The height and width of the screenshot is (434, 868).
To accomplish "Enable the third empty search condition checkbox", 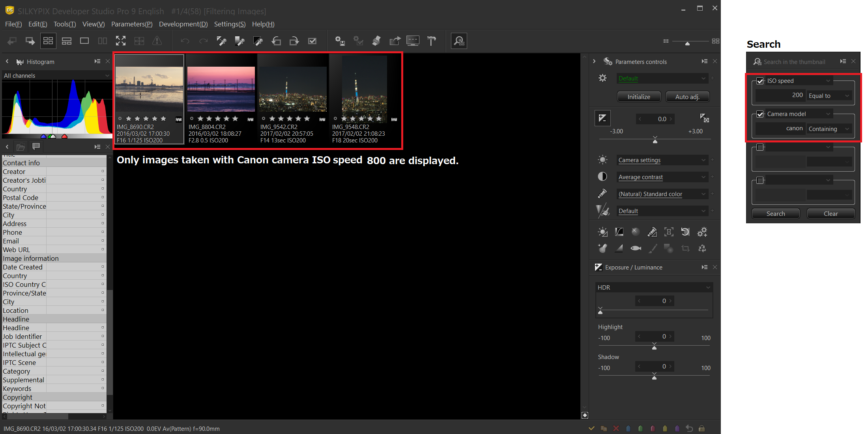I will (760, 147).
